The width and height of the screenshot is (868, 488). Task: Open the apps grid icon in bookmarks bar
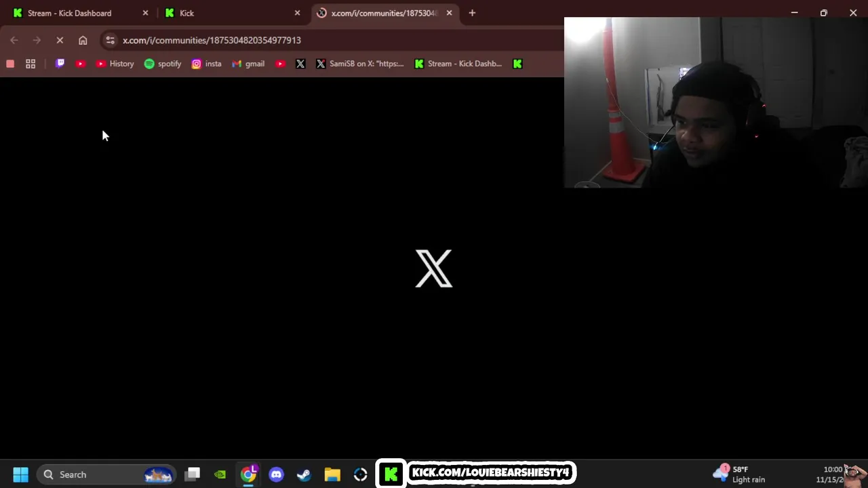click(31, 64)
